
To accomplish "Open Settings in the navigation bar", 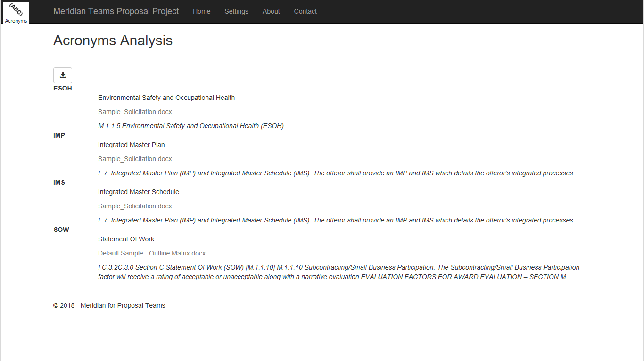I will [x=236, y=11].
